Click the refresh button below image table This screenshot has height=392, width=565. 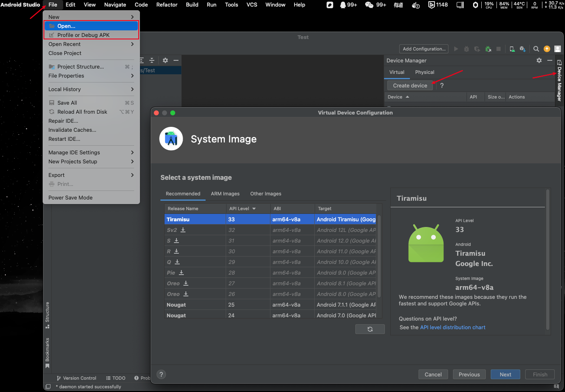click(370, 329)
